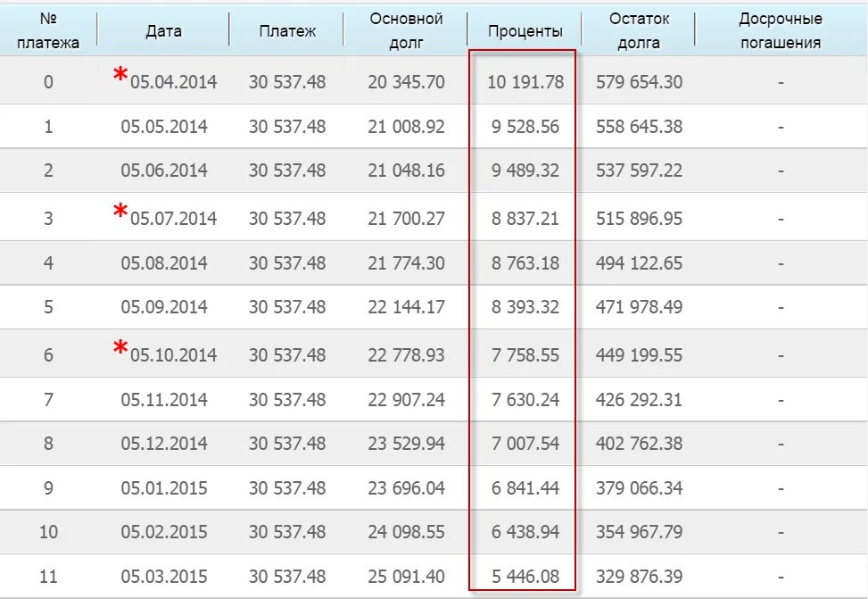This screenshot has height=599, width=868.
Task: Click the 'Основной долг' column header
Action: click(x=406, y=30)
